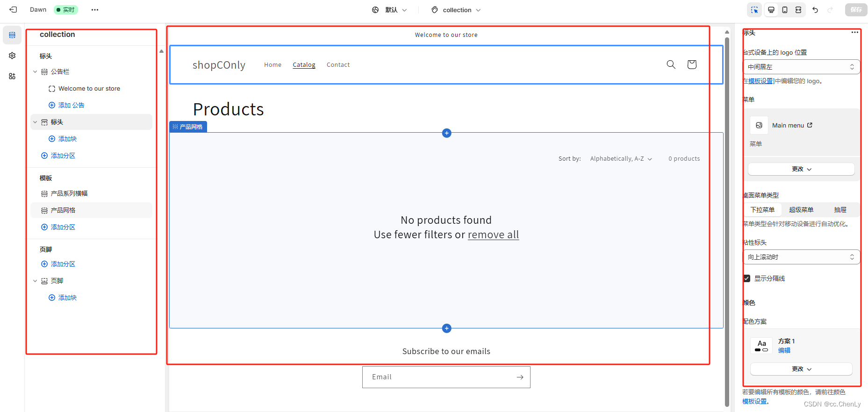Viewport: 868px width, 412px height.
Task: Open 模板设置 link at panel bottom
Action: pyautogui.click(x=754, y=401)
